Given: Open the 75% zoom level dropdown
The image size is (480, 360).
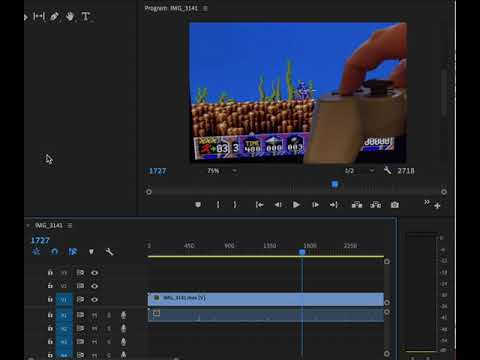Looking at the screenshot, I should coord(221,171).
